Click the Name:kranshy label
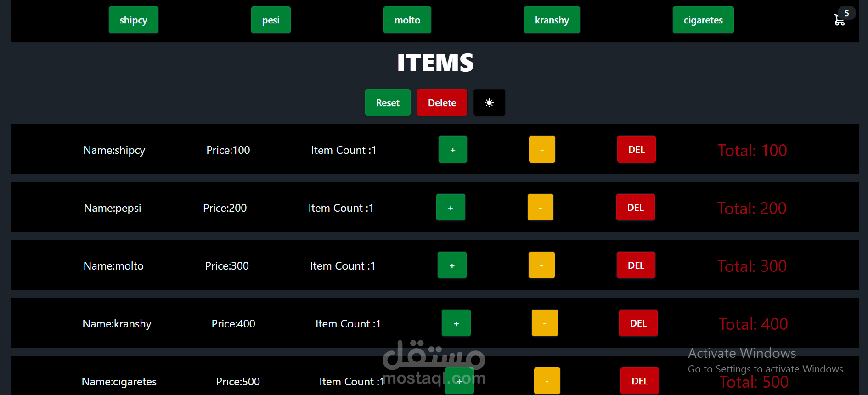Viewport: 868px width, 395px height. point(117,324)
